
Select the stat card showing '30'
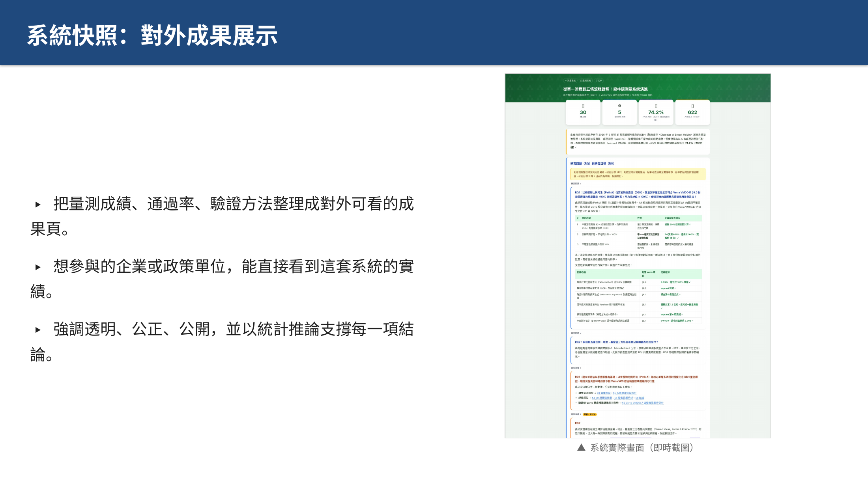point(583,112)
